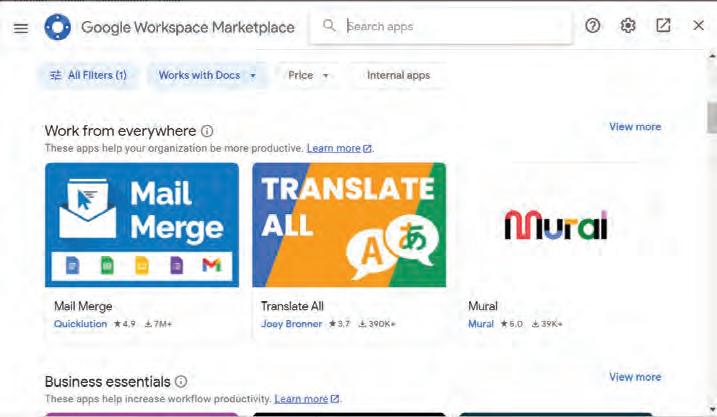Click Mail Merge 7M+ downloads count

(158, 324)
